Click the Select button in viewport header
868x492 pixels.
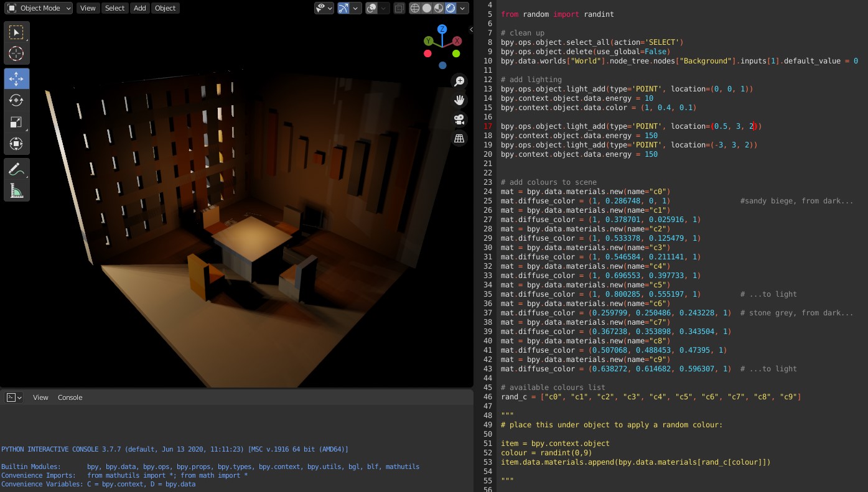coord(114,8)
